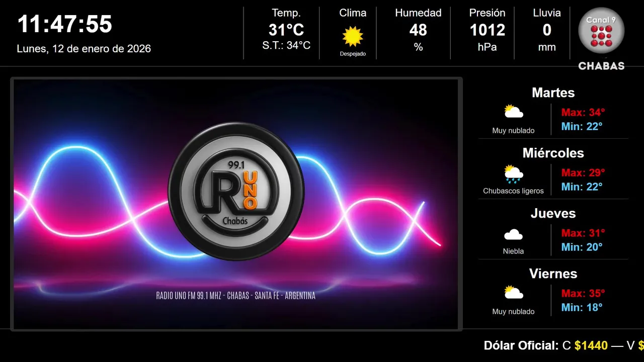The image size is (644, 362).
Task: Click the Humedad label
Action: click(x=418, y=13)
